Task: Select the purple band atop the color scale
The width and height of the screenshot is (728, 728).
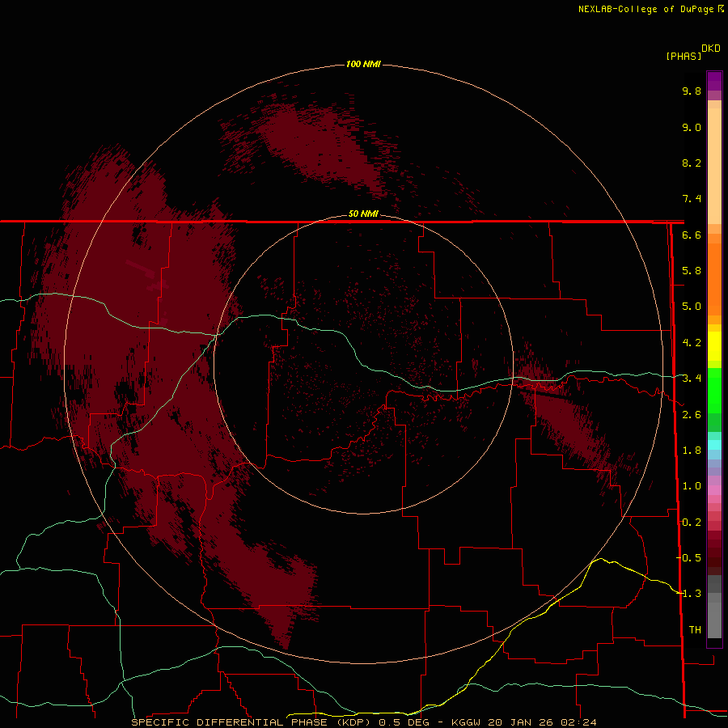Action: click(714, 81)
